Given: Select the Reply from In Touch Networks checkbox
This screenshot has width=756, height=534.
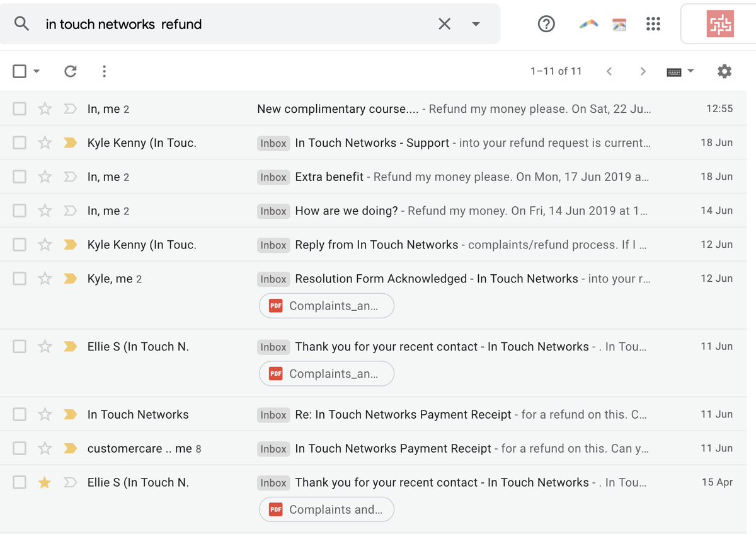Looking at the screenshot, I should [20, 245].
